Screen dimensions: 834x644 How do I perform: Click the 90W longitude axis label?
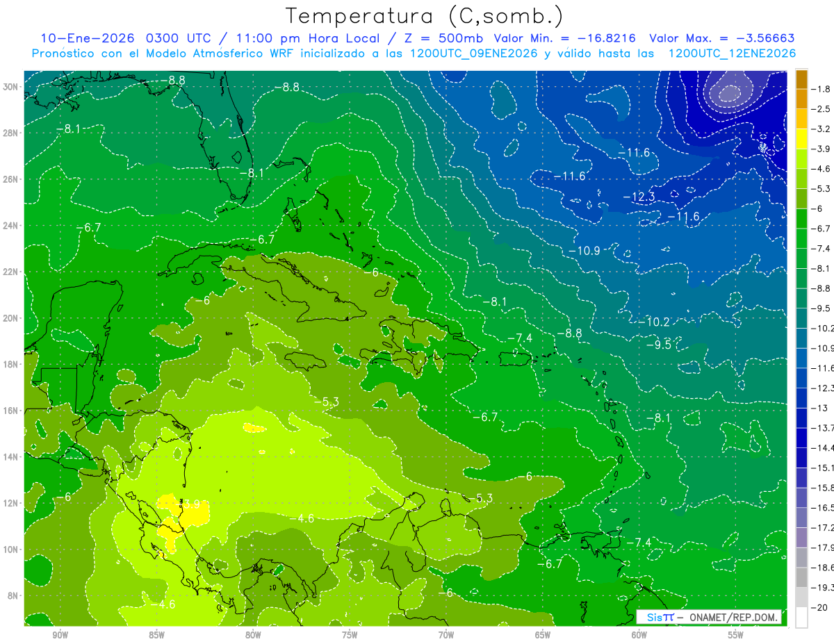coord(60,635)
